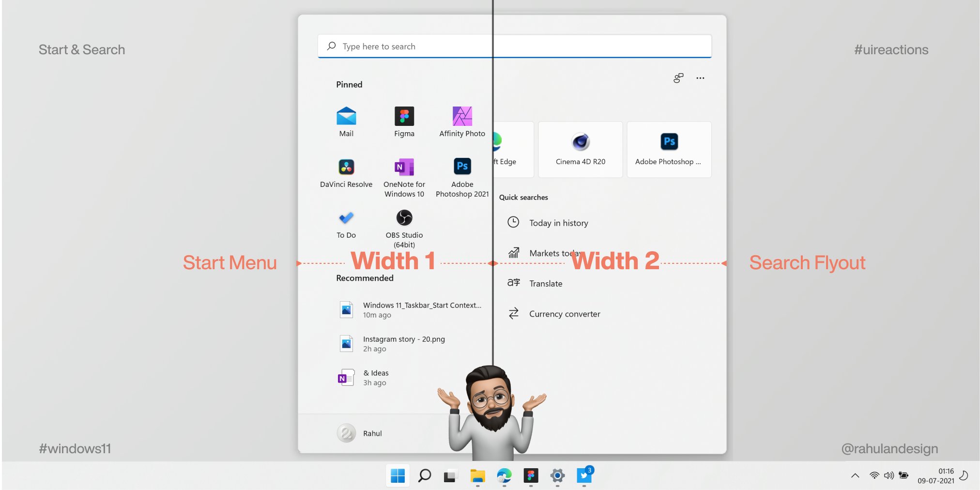Launch Microsoft Edge from the taskbar
Viewport: 980px width, 490px height.
point(504,476)
